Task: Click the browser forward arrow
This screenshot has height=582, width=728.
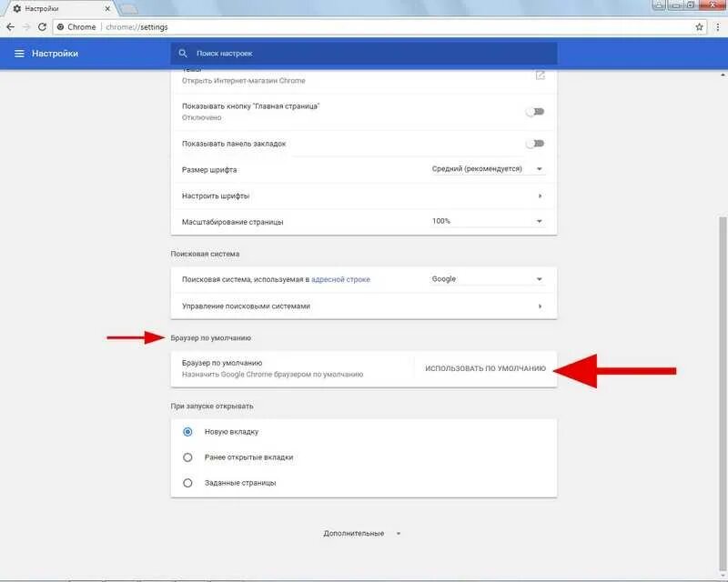Action: (x=26, y=27)
